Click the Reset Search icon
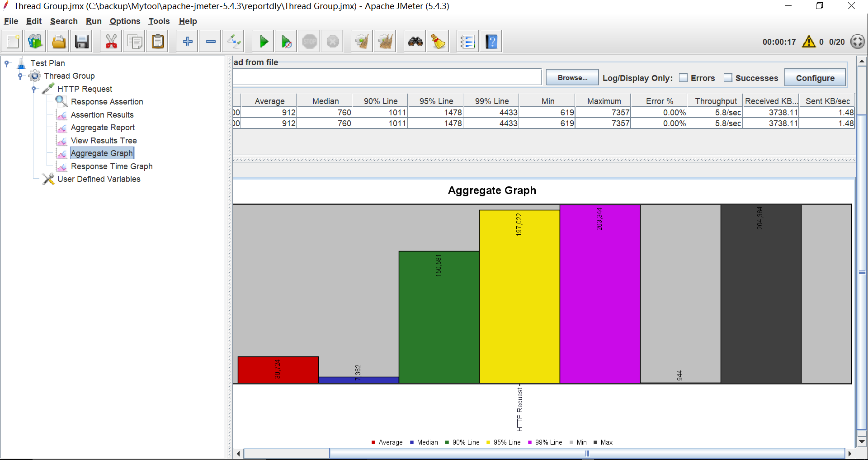 coord(438,42)
